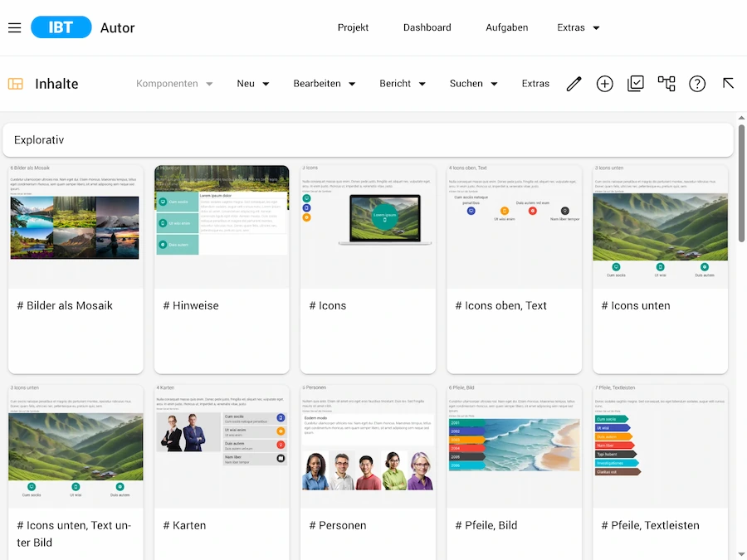The height and width of the screenshot is (560, 747).
Task: Expand the top Extras dropdown menu
Action: coord(579,27)
